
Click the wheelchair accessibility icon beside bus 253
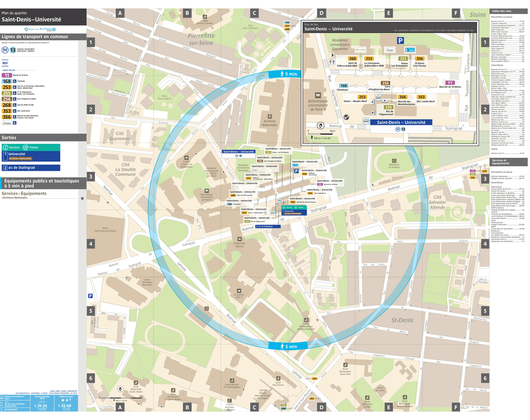15,87
